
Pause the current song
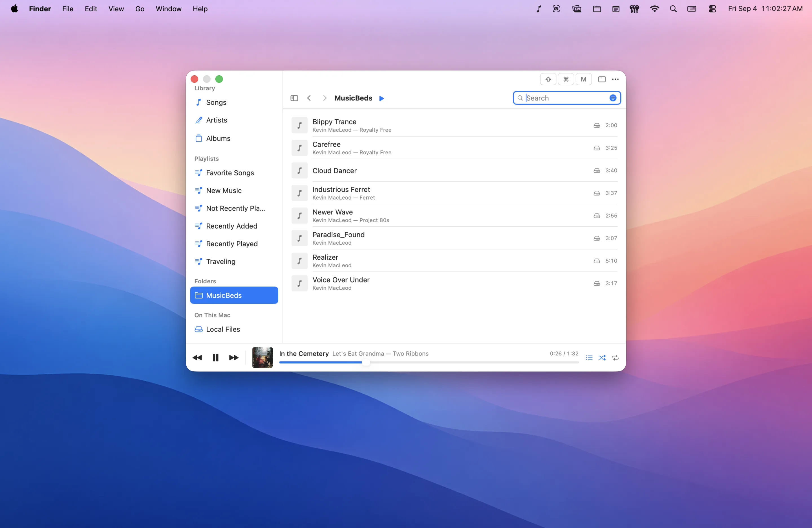pos(216,358)
